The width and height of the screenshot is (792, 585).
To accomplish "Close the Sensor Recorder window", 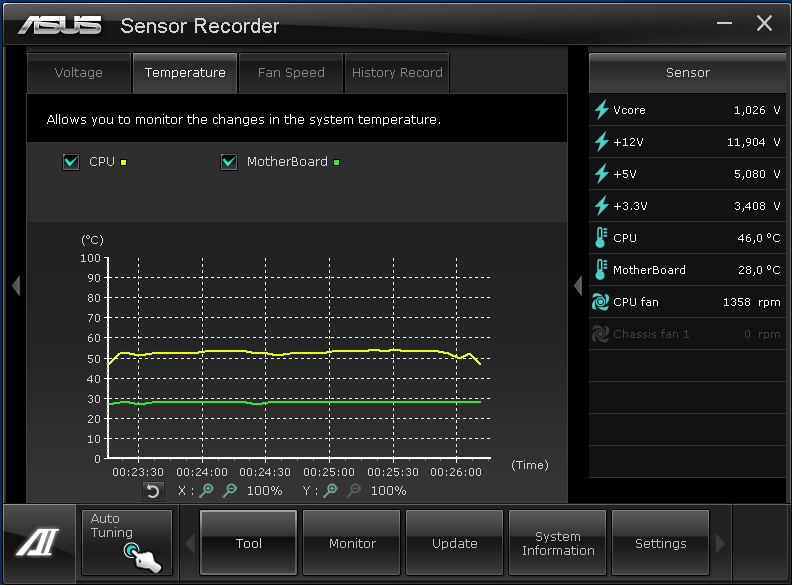I will [764, 23].
